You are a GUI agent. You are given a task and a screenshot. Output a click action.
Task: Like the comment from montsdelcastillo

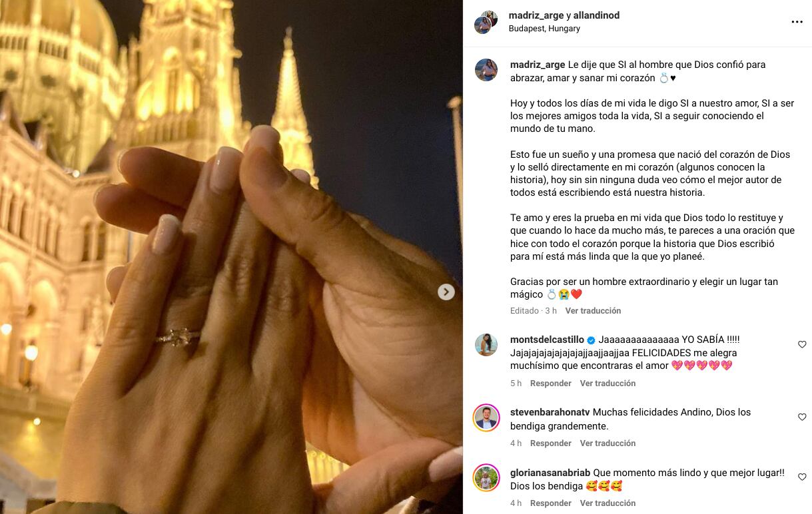point(802,344)
